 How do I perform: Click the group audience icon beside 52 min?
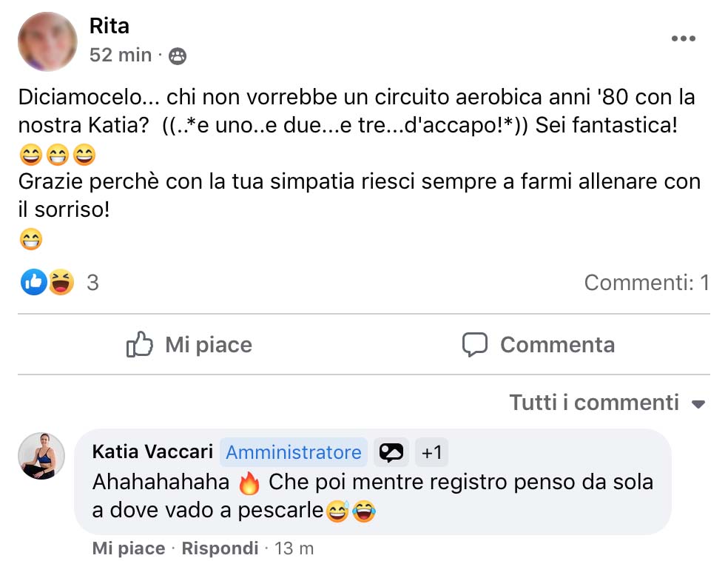point(178,56)
